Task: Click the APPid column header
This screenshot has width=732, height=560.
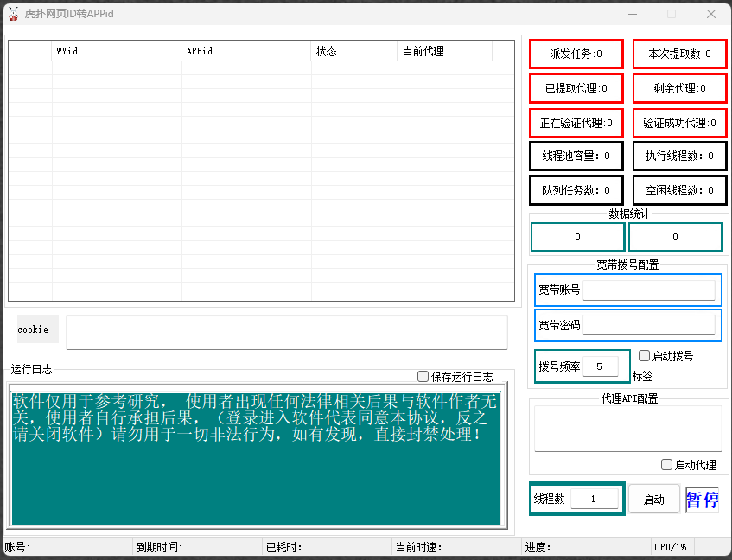Action: coord(246,52)
